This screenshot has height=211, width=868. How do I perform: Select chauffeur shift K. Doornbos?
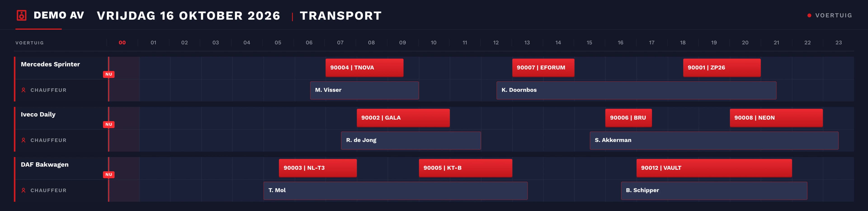coord(636,90)
